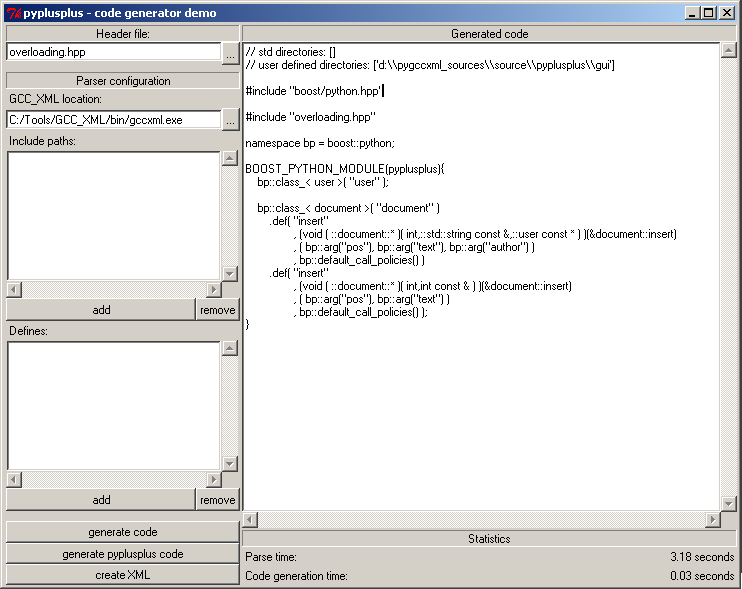Click the generate code button

tap(123, 532)
